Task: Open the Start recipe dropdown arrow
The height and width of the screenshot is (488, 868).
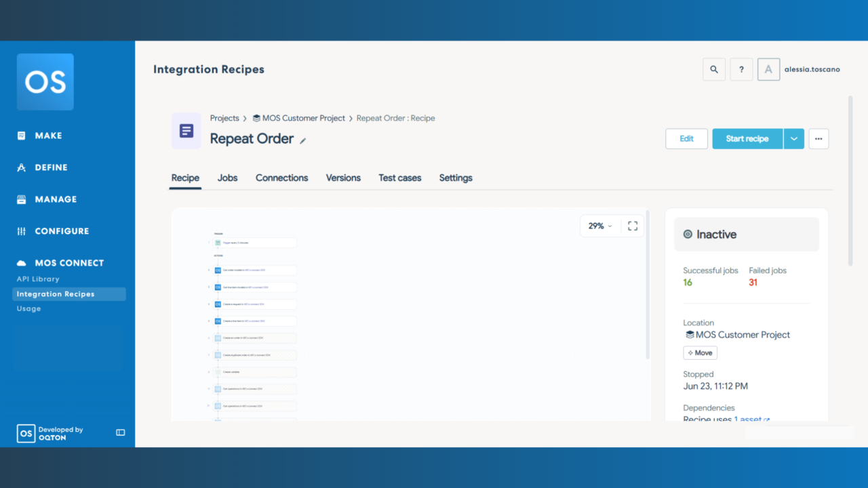Action: pyautogui.click(x=793, y=139)
